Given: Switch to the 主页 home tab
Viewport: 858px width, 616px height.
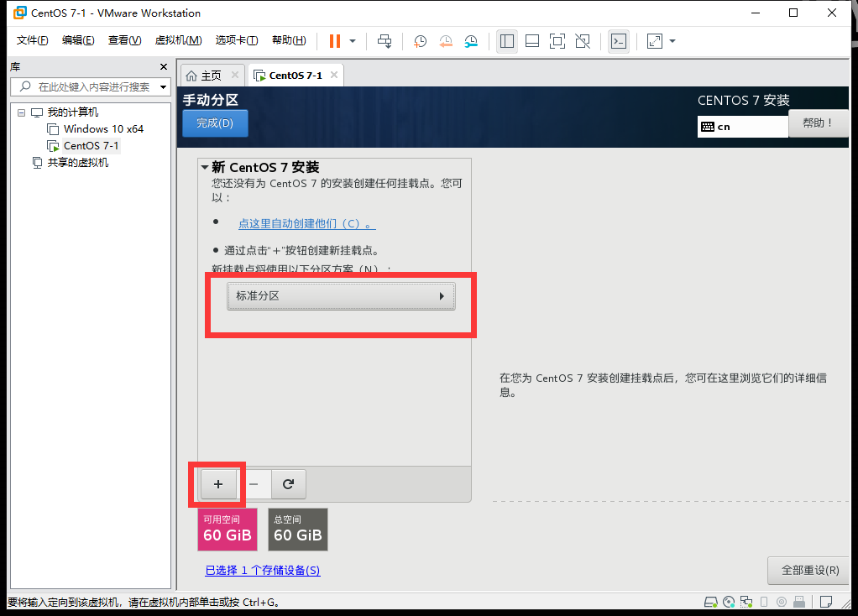Looking at the screenshot, I should tap(211, 76).
